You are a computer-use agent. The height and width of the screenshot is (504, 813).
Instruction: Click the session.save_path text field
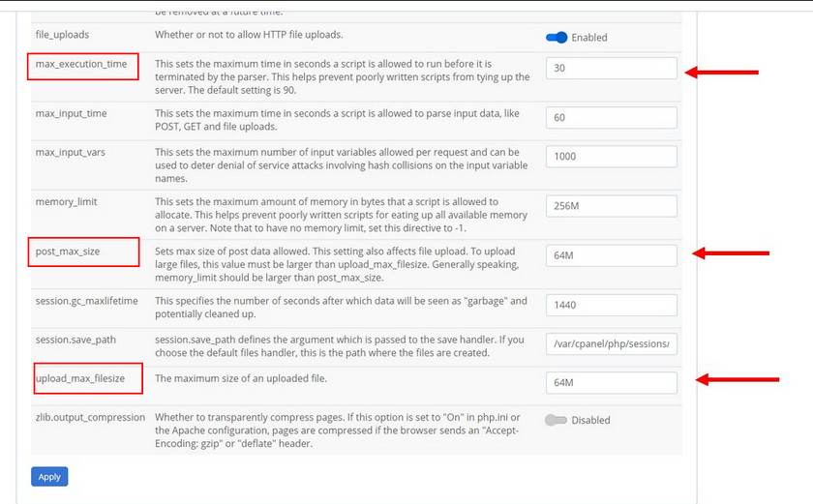(x=611, y=344)
